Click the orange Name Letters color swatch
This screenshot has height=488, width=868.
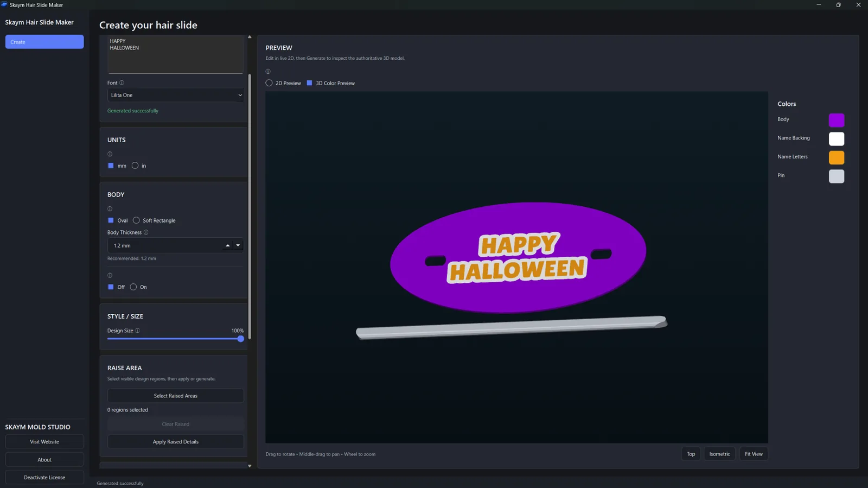coord(837,157)
